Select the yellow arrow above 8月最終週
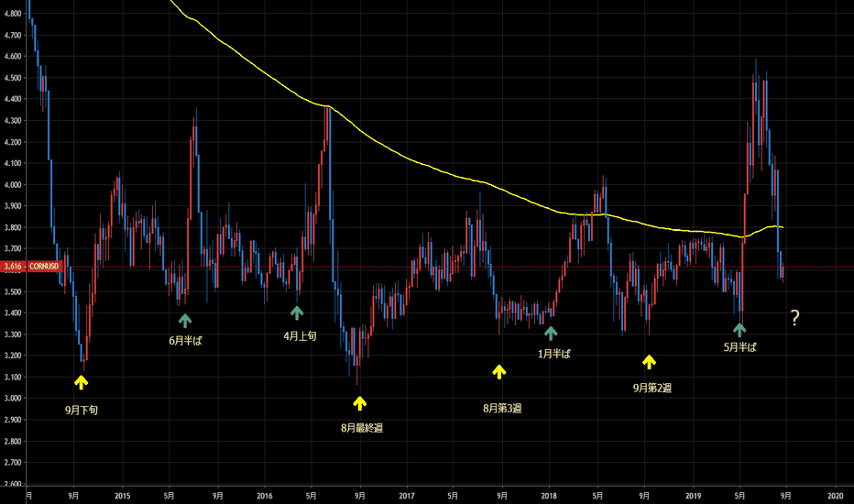 [x=360, y=402]
